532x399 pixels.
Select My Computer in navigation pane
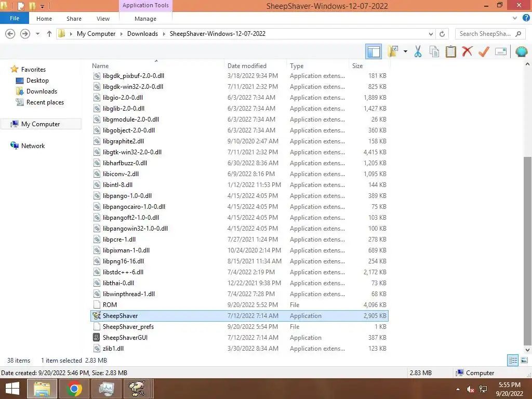(x=41, y=124)
